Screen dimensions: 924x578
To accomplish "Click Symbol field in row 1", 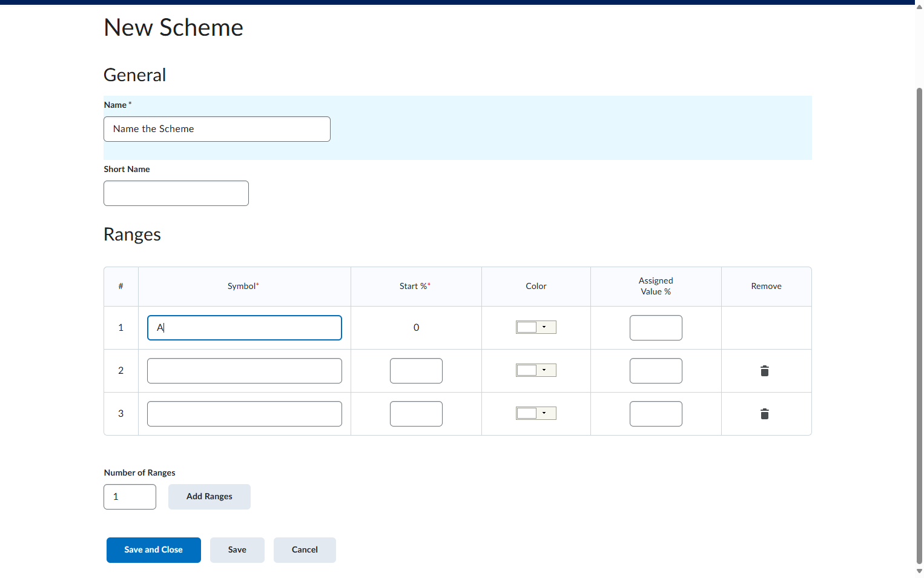I will click(x=245, y=328).
